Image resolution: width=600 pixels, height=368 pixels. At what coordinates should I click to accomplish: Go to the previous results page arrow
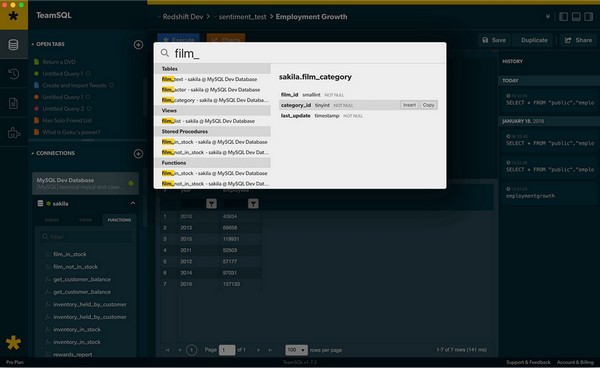(179, 350)
